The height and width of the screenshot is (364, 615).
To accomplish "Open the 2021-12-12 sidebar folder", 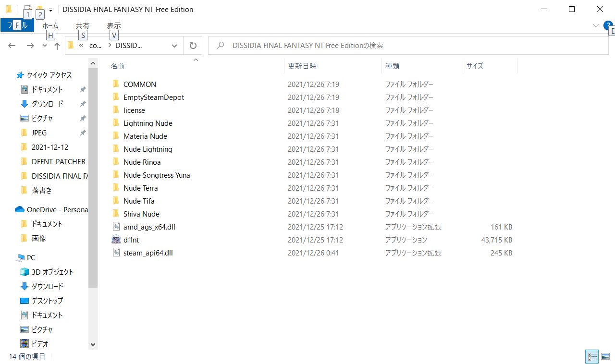I will pos(50,147).
